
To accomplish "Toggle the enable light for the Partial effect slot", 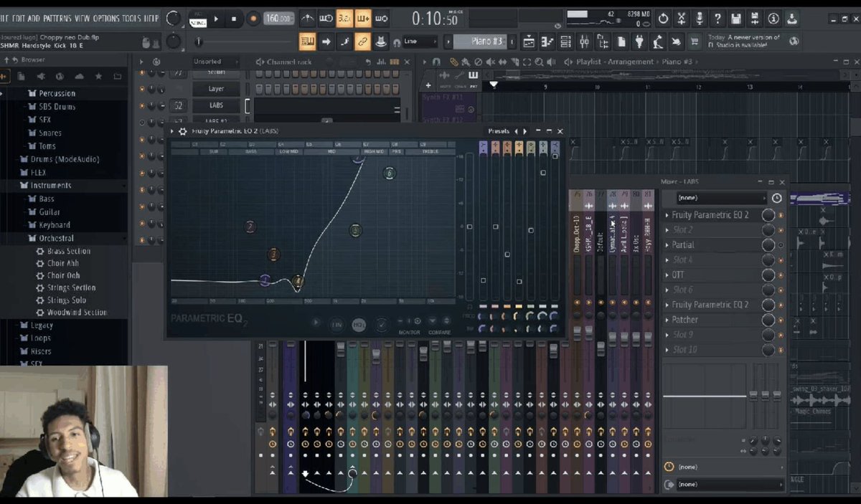I will 781,245.
